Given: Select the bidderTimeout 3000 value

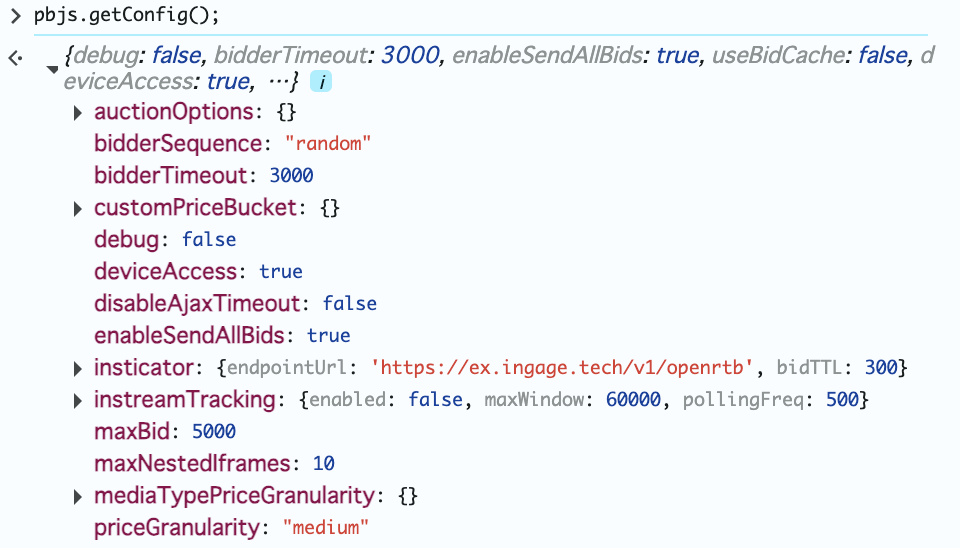Looking at the screenshot, I should (291, 176).
